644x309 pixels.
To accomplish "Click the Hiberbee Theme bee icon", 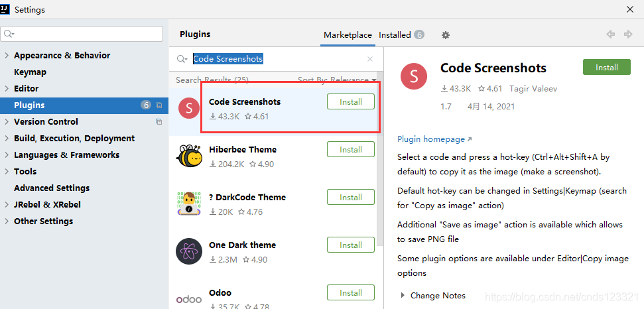I will [189, 156].
